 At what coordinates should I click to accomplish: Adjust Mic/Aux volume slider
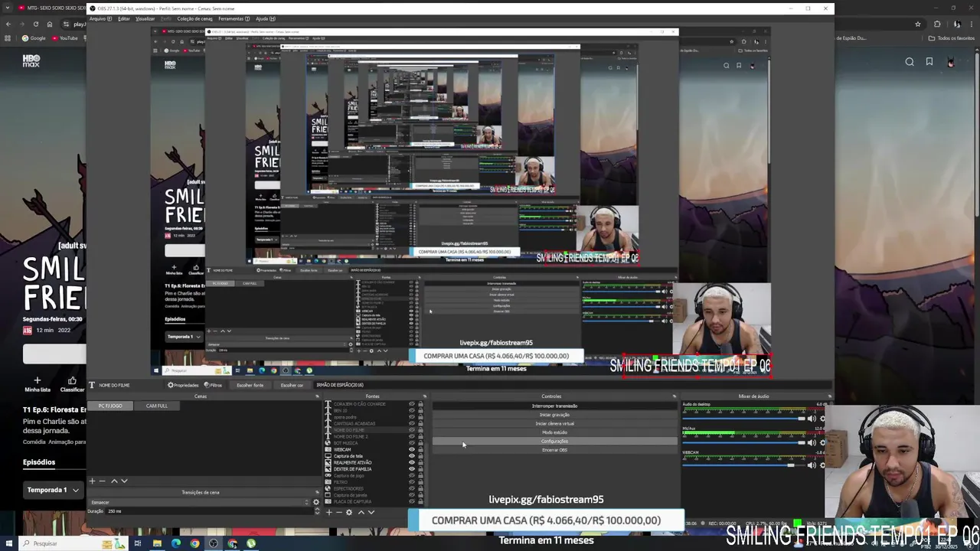click(743, 442)
